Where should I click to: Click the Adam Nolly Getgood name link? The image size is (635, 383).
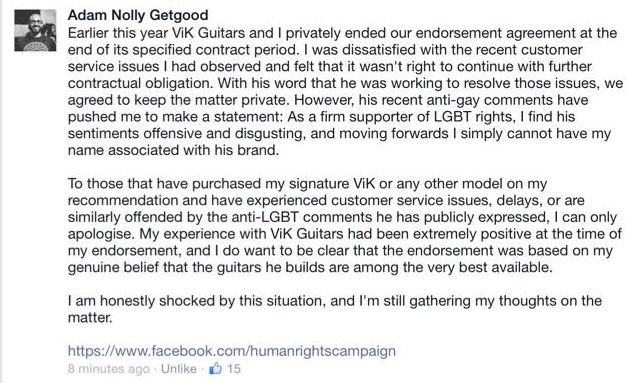click(138, 15)
